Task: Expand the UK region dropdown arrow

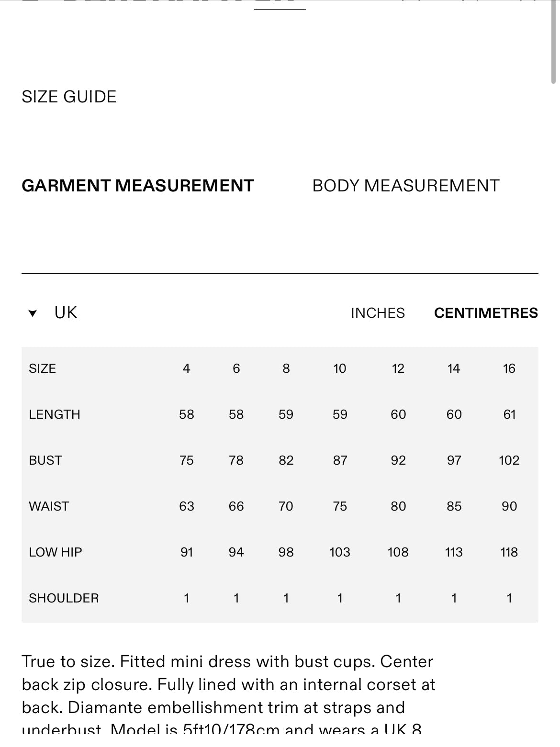Action: 33,313
